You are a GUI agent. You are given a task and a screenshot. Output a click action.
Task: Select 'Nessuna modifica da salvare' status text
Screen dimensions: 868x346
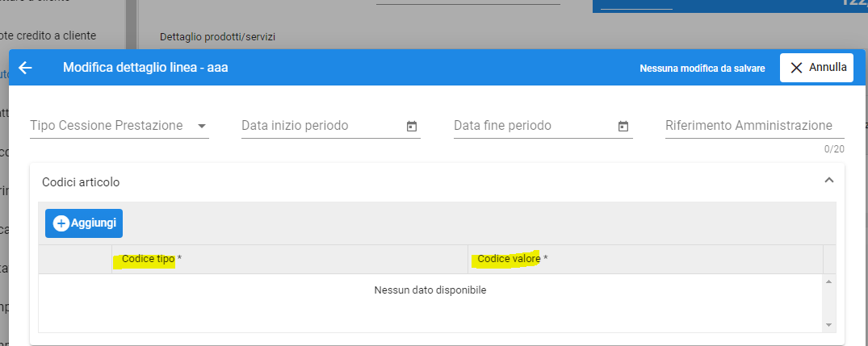[702, 69]
